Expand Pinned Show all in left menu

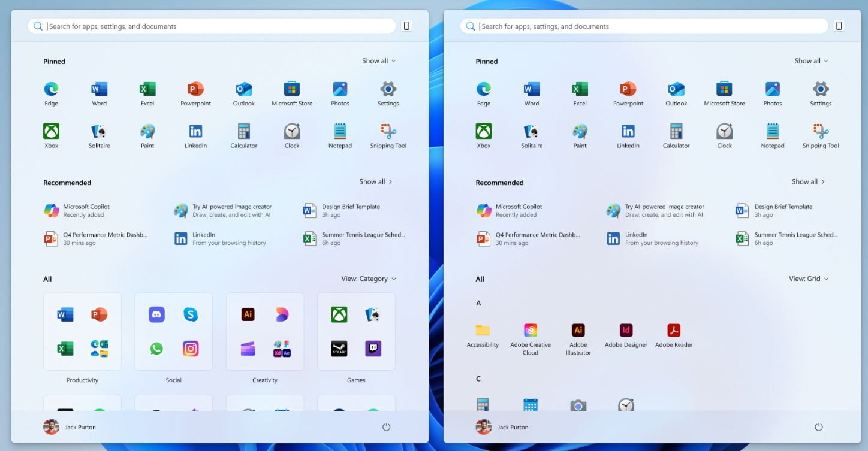pos(379,61)
